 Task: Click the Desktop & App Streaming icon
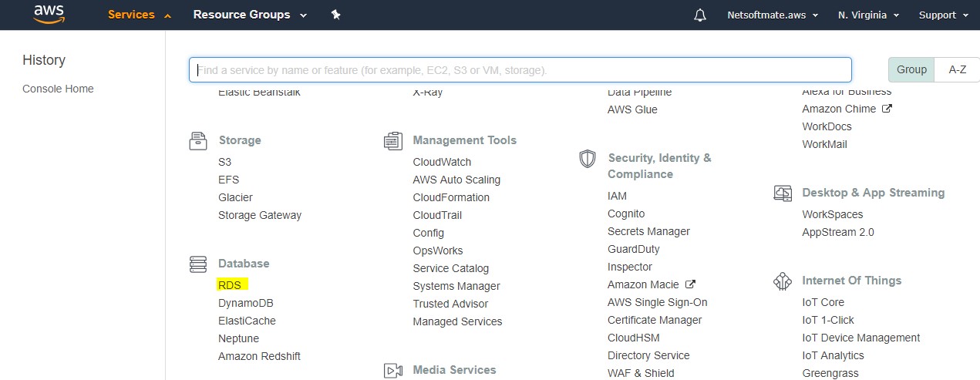tap(782, 193)
